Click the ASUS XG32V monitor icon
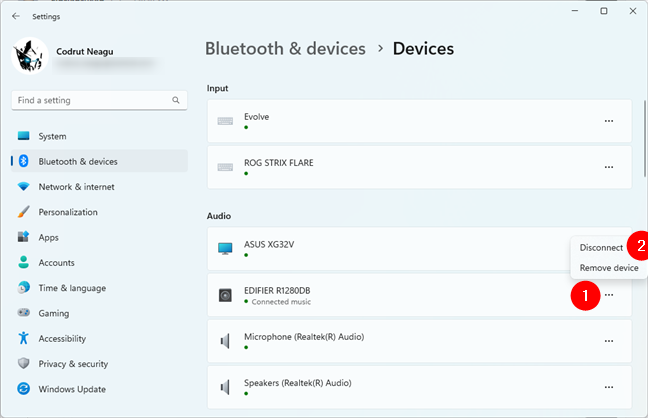This screenshot has height=418, width=648. click(225, 248)
